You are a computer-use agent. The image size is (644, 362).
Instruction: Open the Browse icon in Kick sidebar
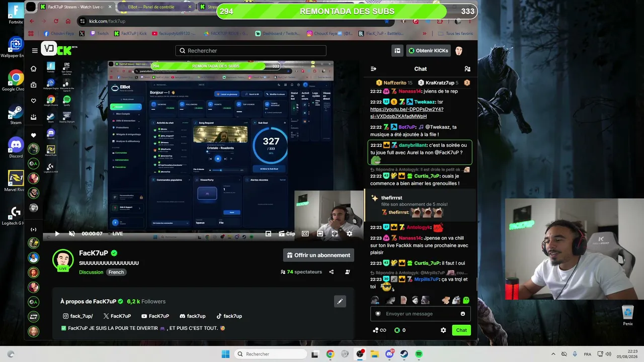[x=34, y=84]
